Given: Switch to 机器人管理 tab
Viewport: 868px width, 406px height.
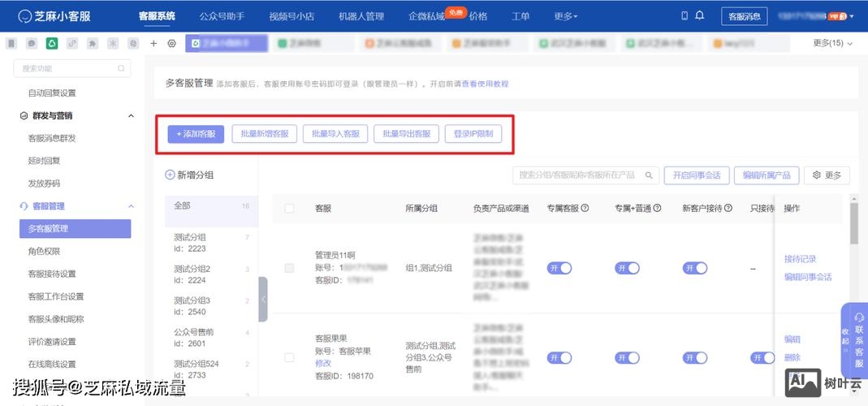Looking at the screenshot, I should click(361, 16).
